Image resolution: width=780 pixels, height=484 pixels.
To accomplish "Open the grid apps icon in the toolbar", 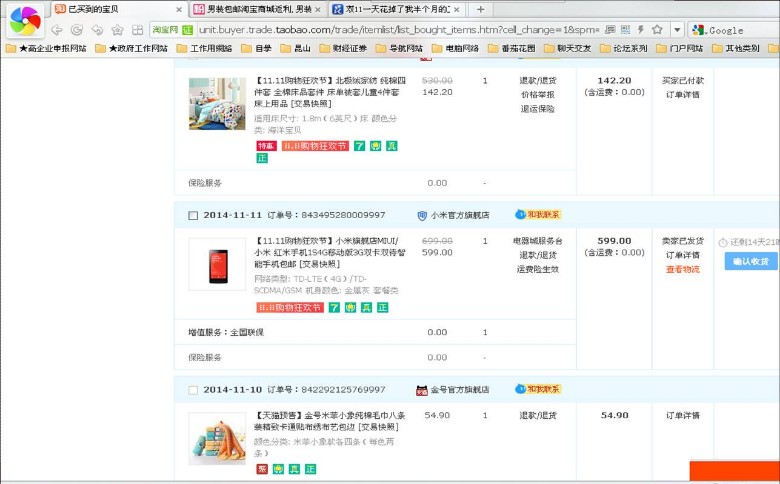I will [137, 30].
